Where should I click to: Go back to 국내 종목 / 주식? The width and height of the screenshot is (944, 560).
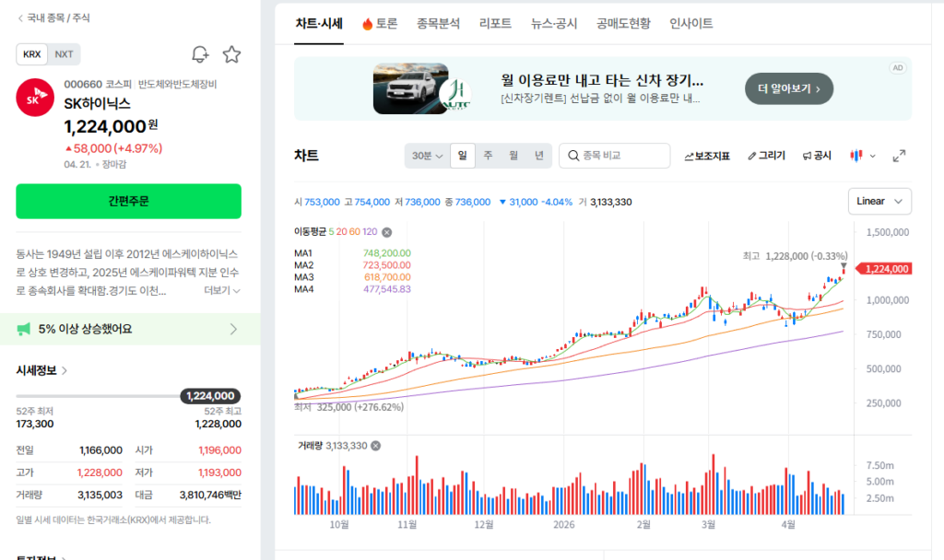(x=53, y=18)
